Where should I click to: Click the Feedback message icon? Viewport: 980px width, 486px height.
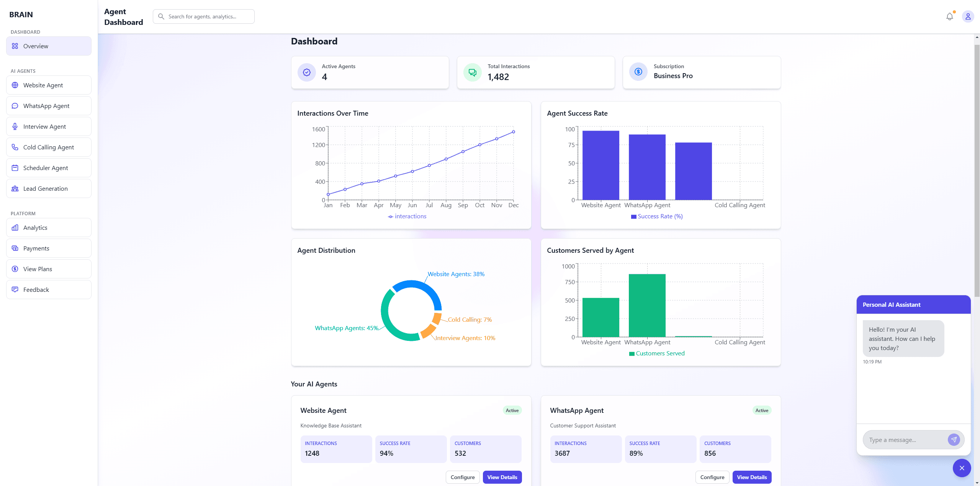pos(15,290)
